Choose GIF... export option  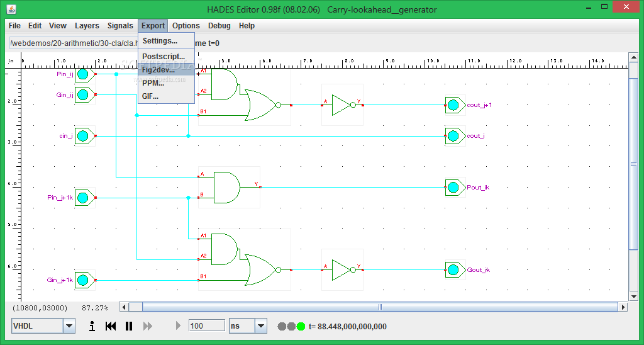click(x=166, y=96)
